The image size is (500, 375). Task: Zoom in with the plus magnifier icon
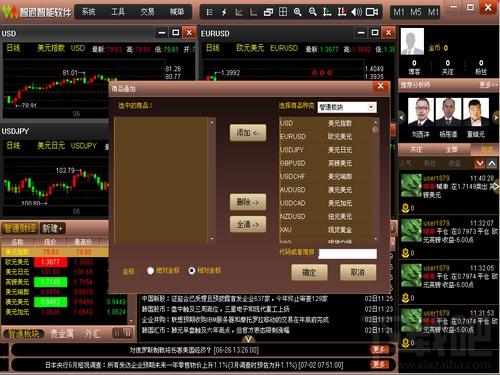(297, 12)
